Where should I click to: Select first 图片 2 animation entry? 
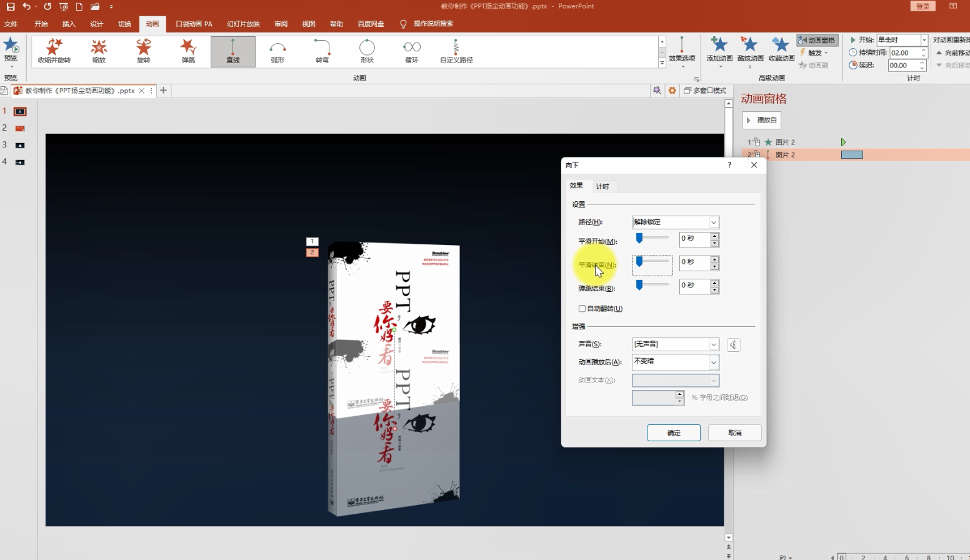tap(856, 142)
